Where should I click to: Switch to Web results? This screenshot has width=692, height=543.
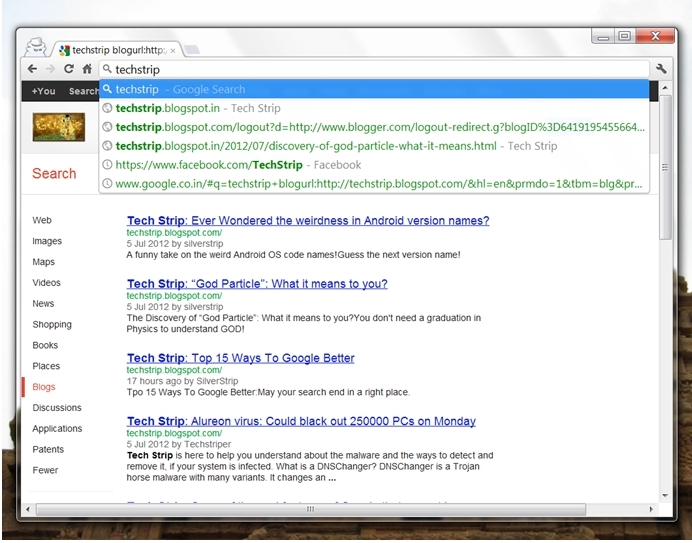(42, 220)
